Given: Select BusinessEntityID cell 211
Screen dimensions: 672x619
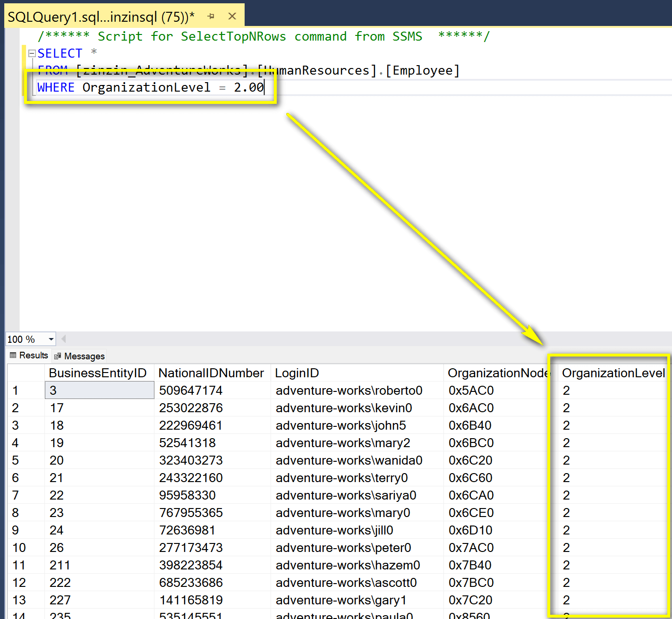Looking at the screenshot, I should click(99, 565).
